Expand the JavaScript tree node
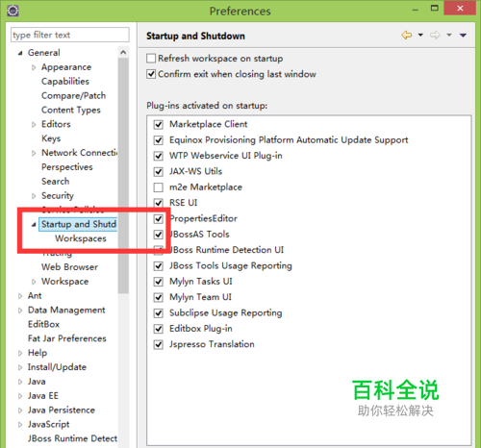The image size is (481, 448). pyautogui.click(x=20, y=425)
